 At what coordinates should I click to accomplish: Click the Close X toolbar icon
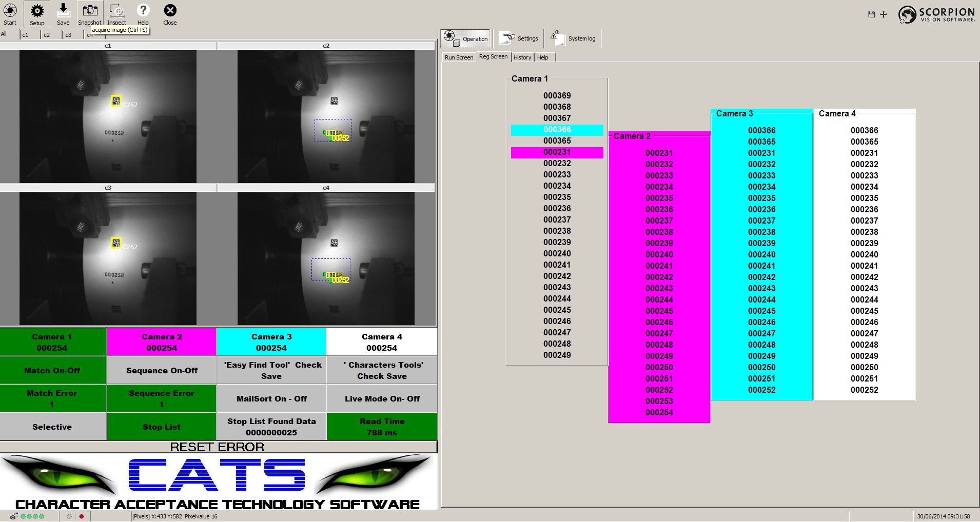(x=170, y=10)
